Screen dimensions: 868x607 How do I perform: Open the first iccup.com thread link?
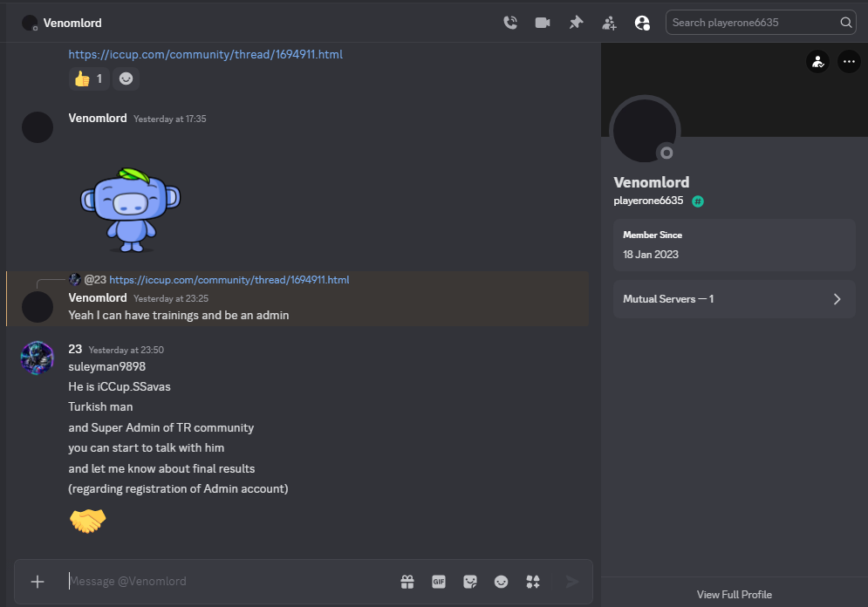pos(205,54)
